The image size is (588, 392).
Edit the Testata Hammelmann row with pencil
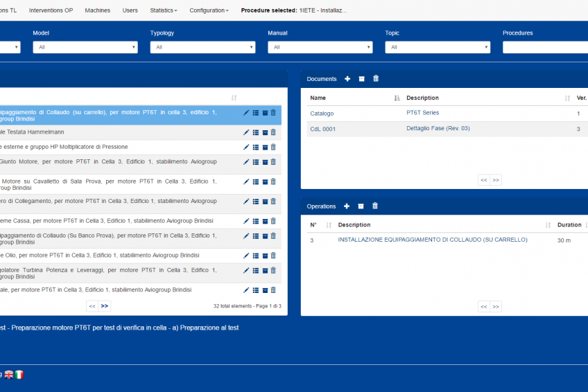pos(246,132)
